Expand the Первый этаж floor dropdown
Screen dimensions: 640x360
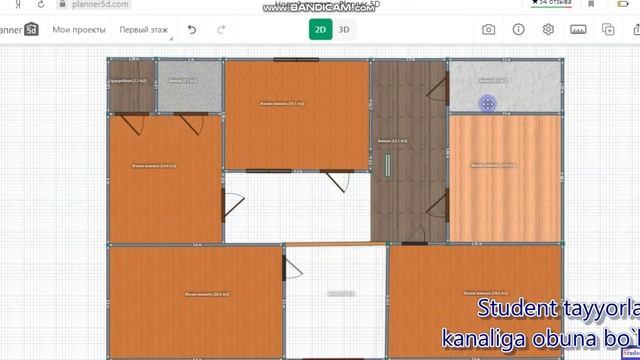point(144,30)
